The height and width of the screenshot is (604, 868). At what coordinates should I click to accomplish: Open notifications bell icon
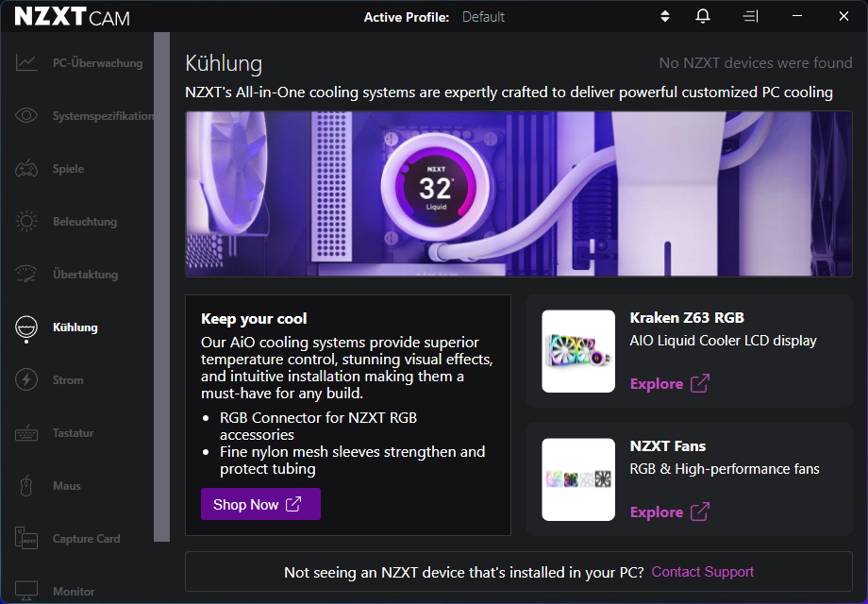pos(703,17)
